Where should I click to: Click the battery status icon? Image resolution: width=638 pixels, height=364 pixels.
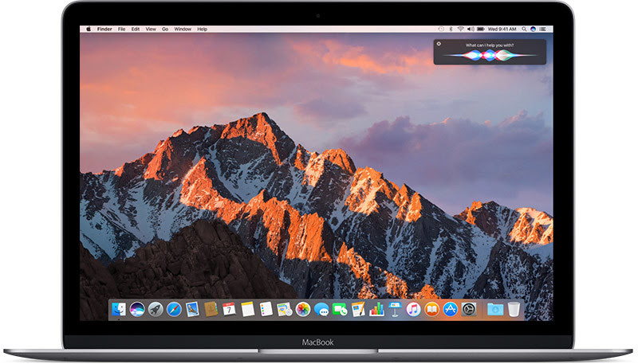click(481, 29)
